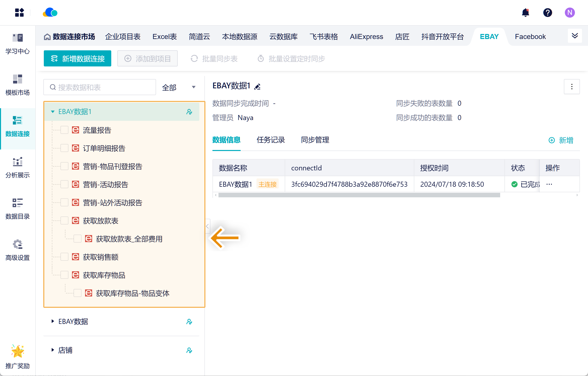Select the 营销-活动报告 checkbox

[x=64, y=184]
